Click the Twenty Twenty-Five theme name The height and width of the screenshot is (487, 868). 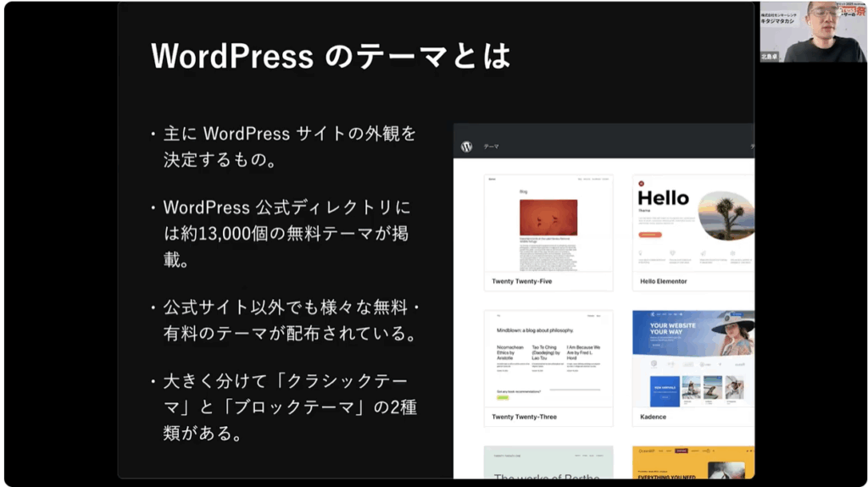tap(522, 281)
